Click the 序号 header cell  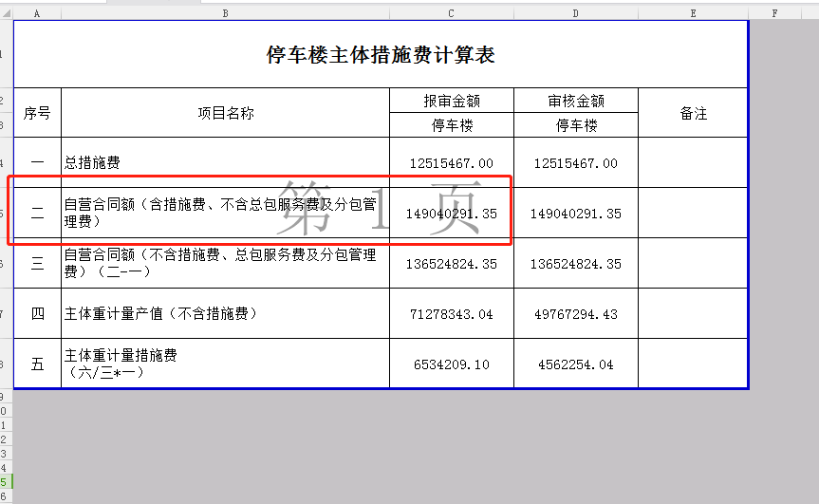(x=37, y=113)
